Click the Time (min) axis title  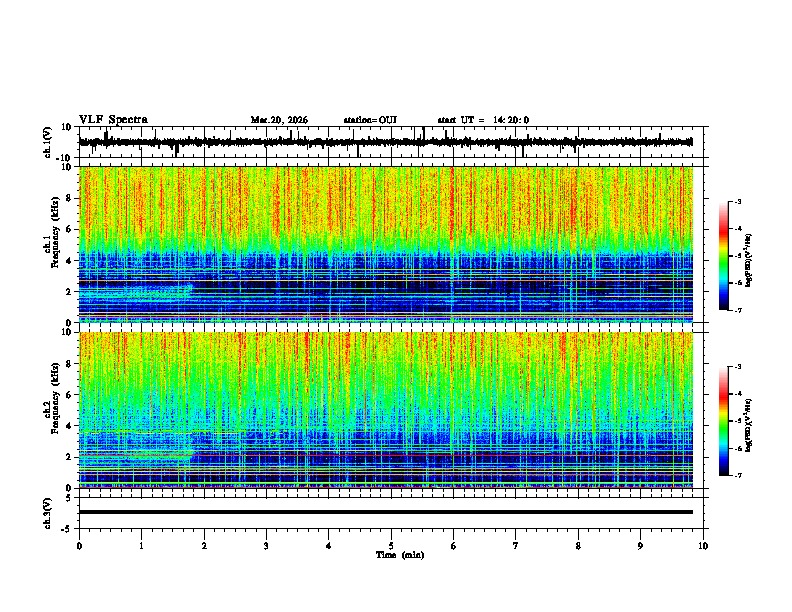pyautogui.click(x=400, y=555)
